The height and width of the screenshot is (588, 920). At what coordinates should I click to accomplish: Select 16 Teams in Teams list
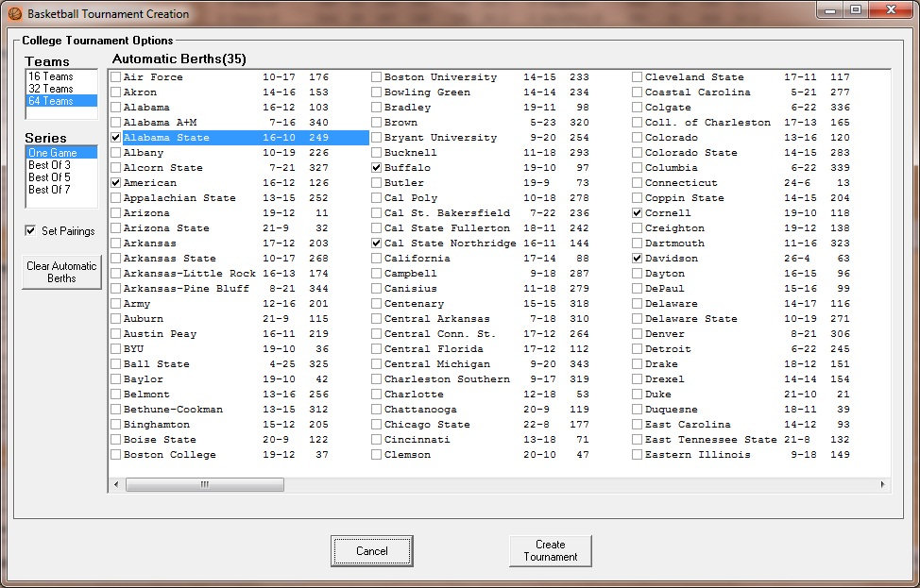50,76
